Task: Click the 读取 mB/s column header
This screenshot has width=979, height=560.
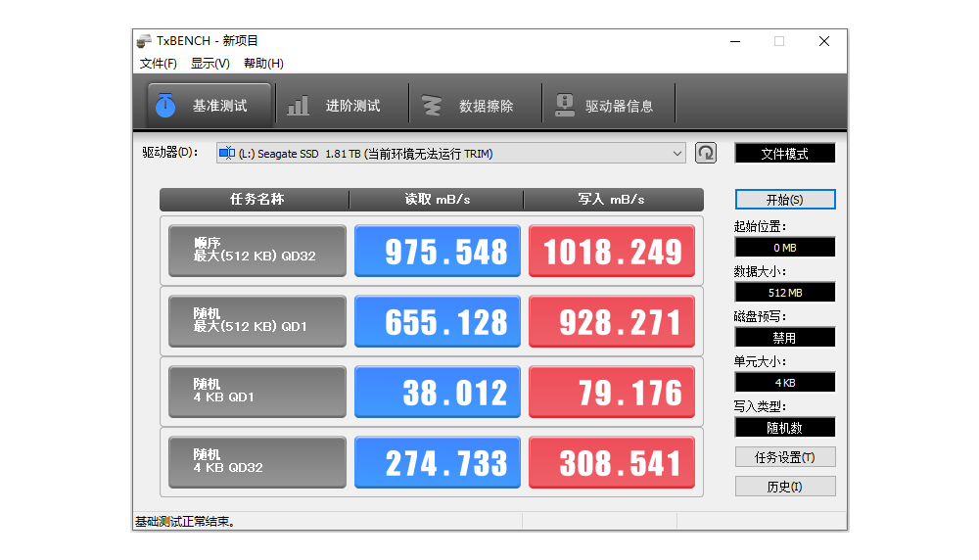Action: 437,200
